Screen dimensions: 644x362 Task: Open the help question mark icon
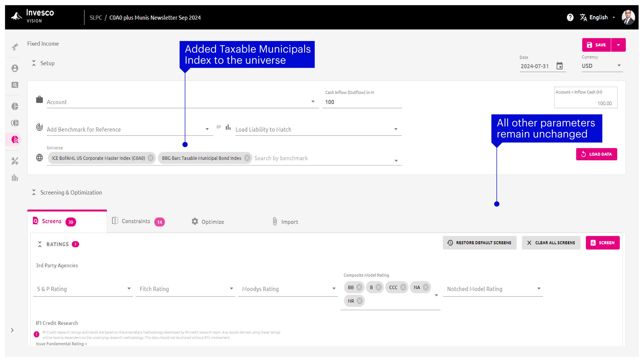click(x=570, y=17)
